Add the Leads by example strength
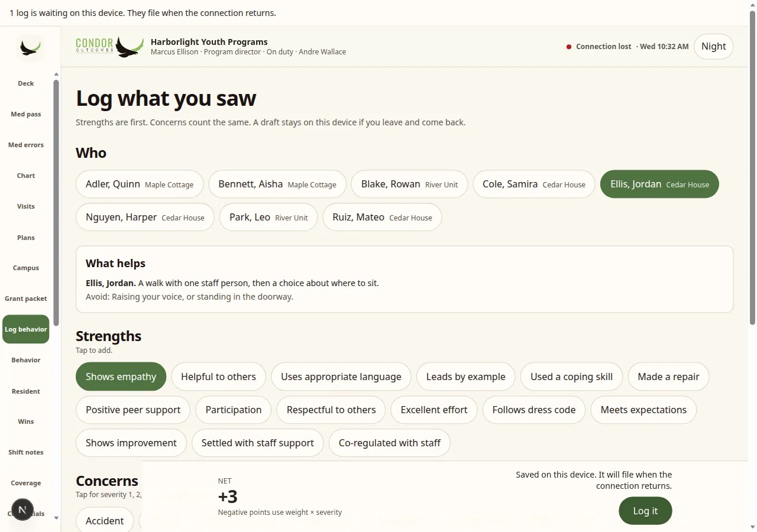 point(465,377)
